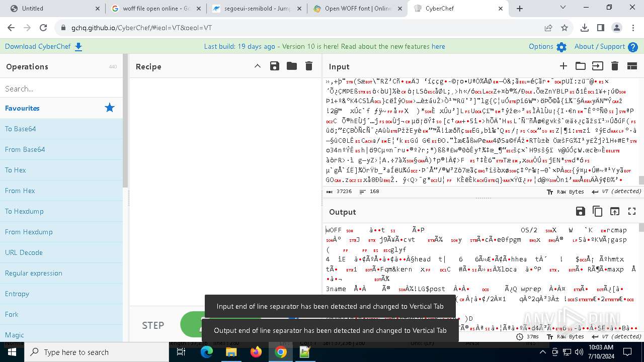Reset pane layout icon
The width and height of the screenshot is (644, 362).
click(632, 66)
